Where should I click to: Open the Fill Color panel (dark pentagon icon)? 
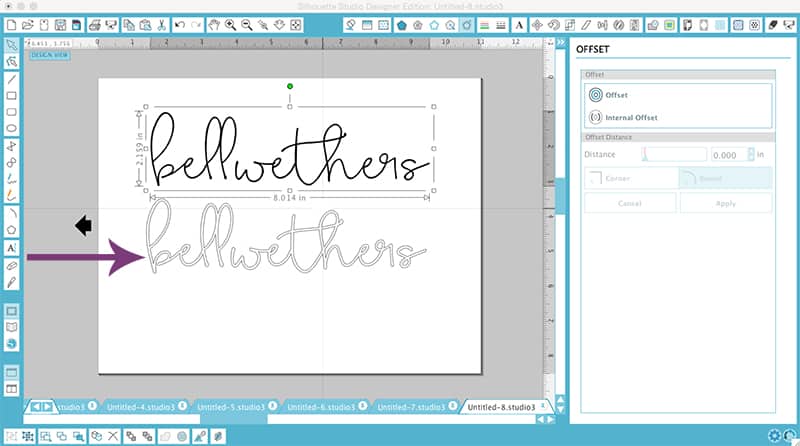point(402,25)
